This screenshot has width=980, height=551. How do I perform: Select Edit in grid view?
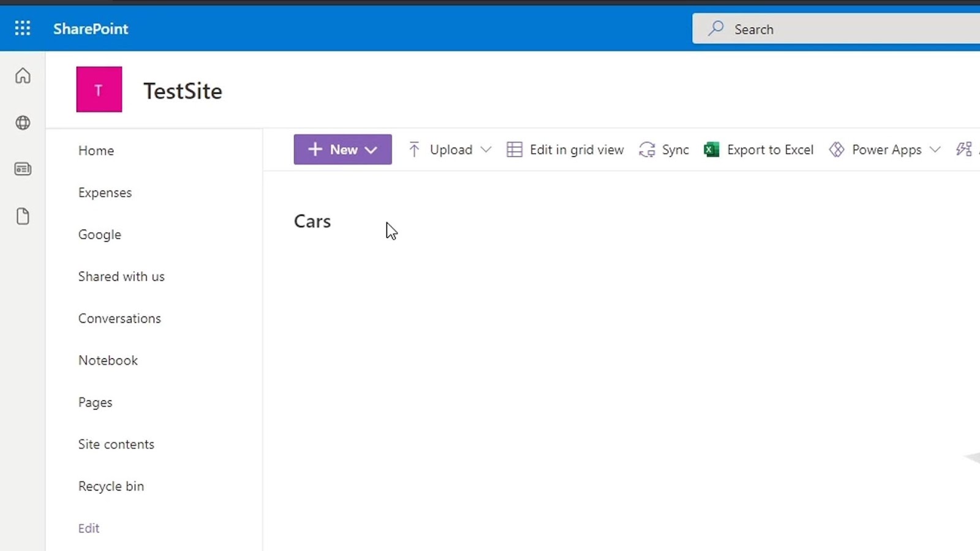[x=565, y=149]
